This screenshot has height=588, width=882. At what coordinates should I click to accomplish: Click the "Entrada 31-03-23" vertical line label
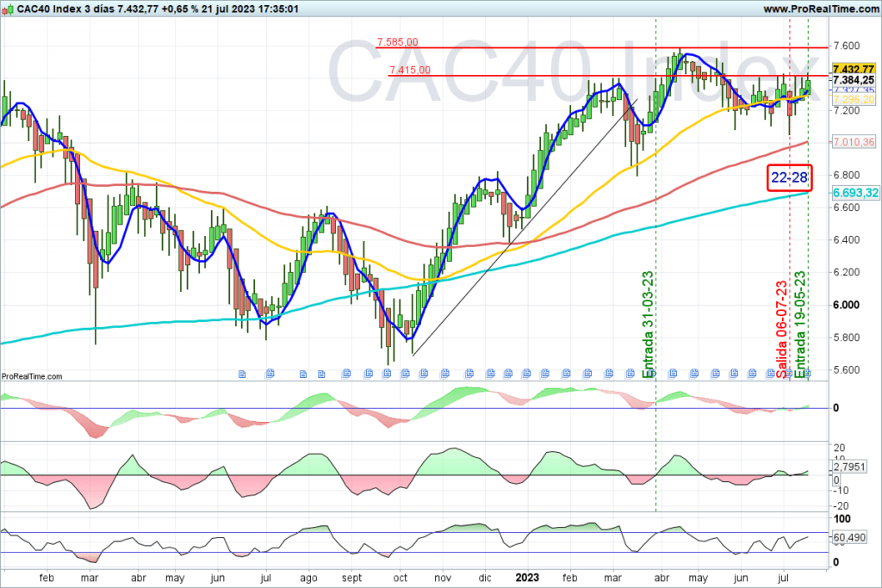tap(648, 325)
